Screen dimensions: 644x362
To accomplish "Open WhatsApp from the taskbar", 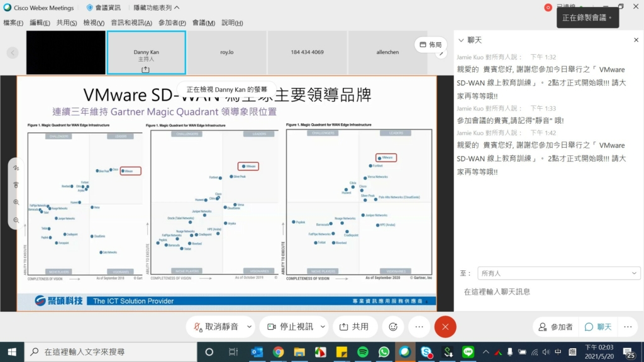I will point(384,352).
